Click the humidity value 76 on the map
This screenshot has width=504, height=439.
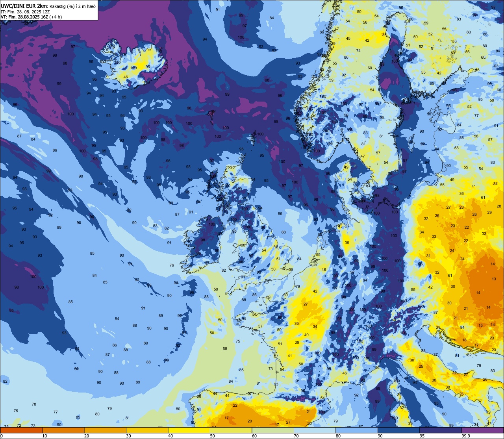point(172,265)
